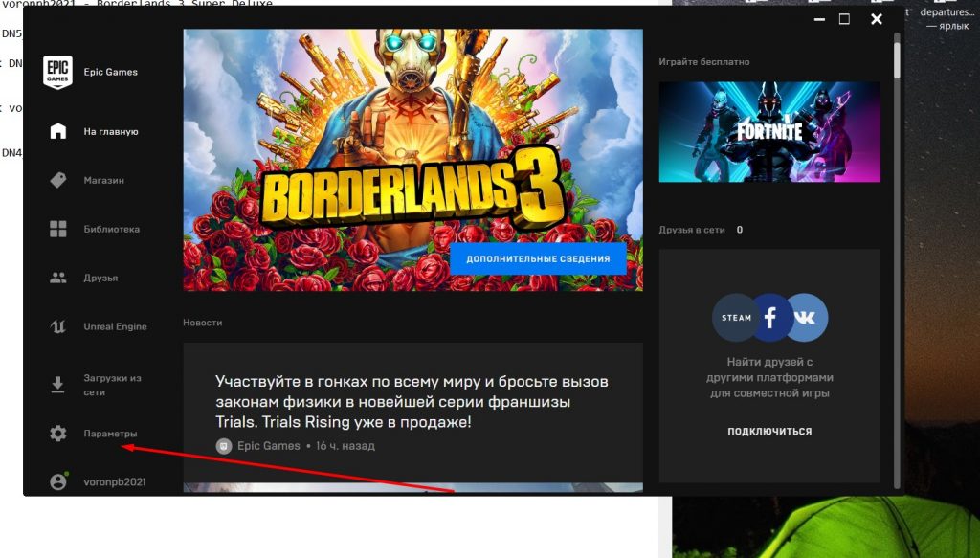This screenshot has width=980, height=558.
Task: Click the voronpb2021 account avatar icon
Action: (x=58, y=481)
